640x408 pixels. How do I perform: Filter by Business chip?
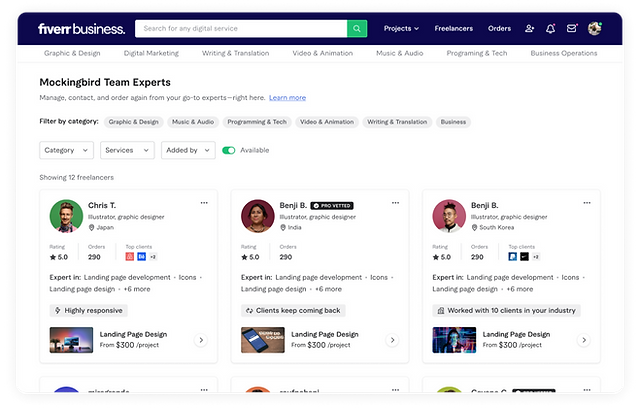(x=453, y=122)
